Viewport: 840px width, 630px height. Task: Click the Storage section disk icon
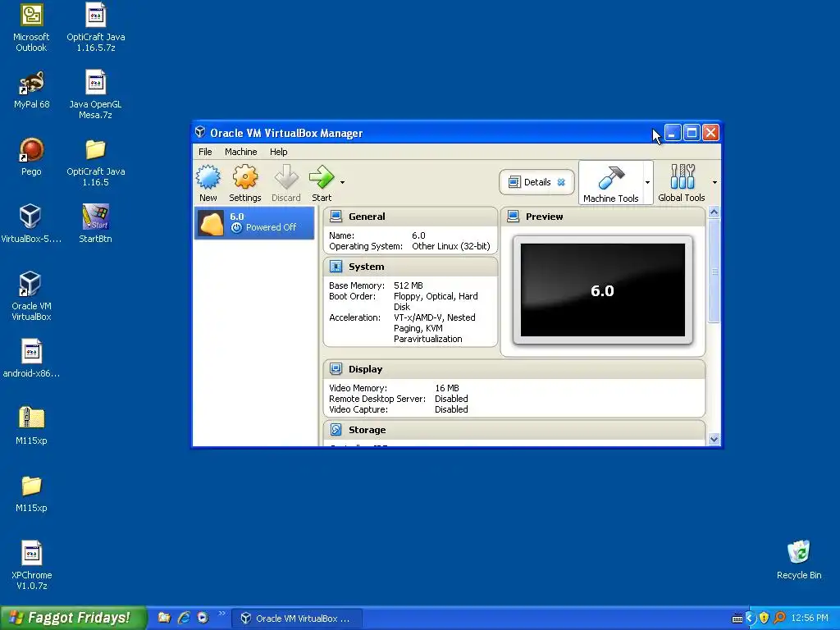(x=336, y=430)
